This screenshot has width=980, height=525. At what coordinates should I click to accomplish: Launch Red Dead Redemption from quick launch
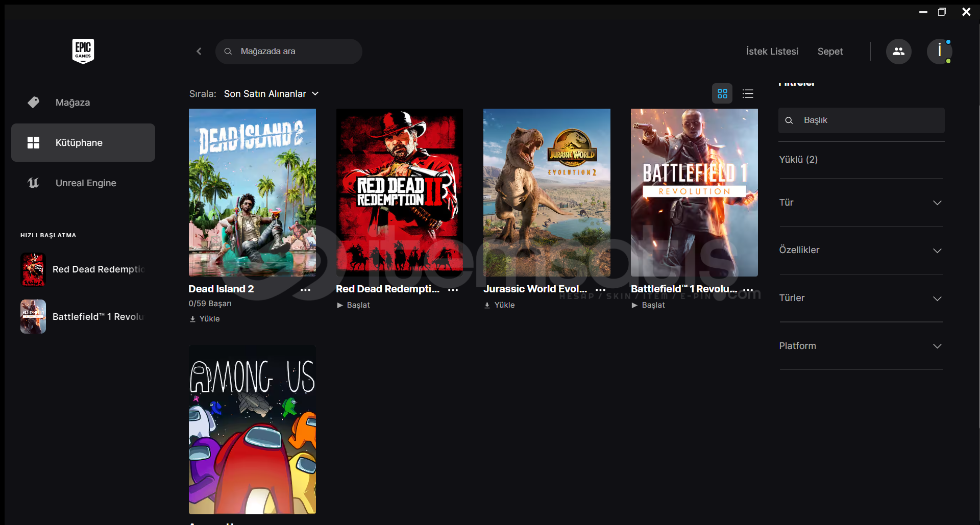(x=84, y=269)
